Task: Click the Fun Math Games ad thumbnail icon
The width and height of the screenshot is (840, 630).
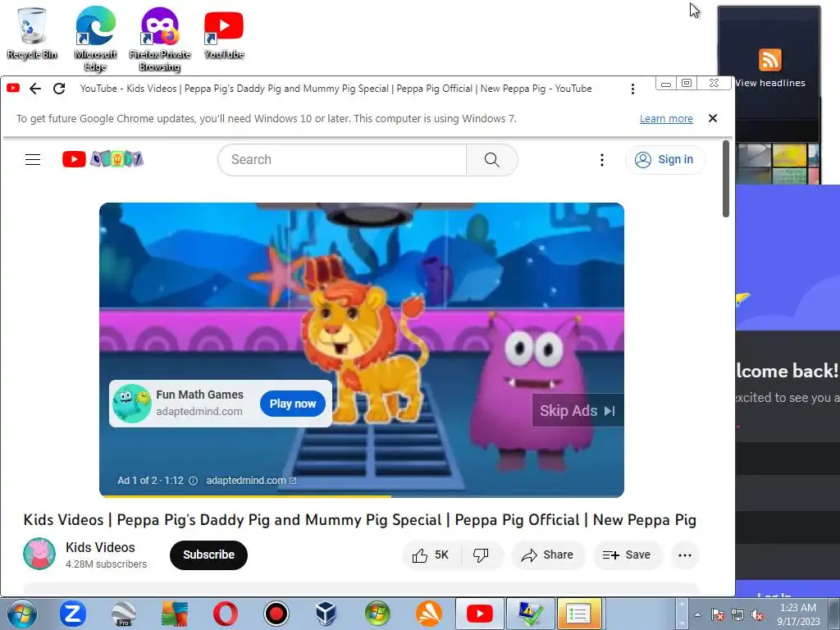Action: point(132,404)
